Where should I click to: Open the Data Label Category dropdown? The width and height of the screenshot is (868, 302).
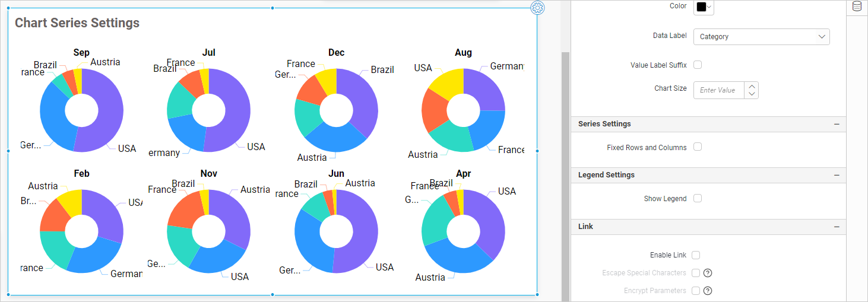coord(761,37)
